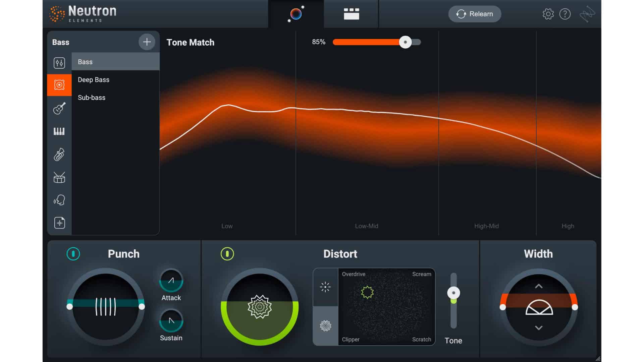Select the brass trumpet category icon
This screenshot has height=362, width=644.
pyautogui.click(x=59, y=155)
